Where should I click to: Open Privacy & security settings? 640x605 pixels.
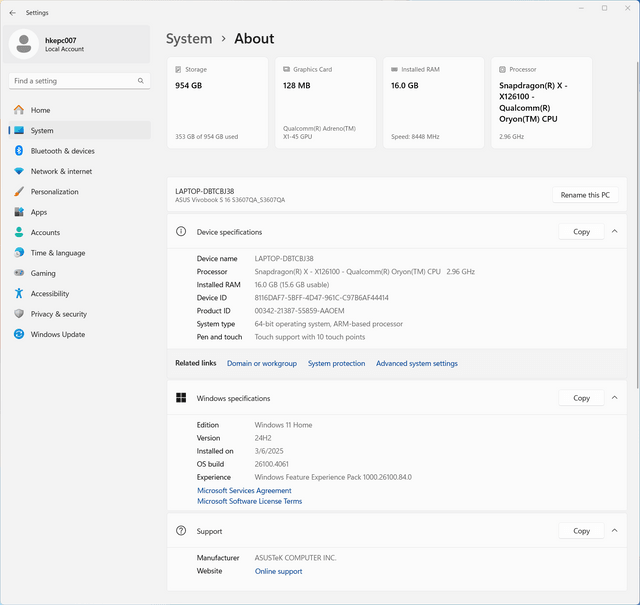80,314
